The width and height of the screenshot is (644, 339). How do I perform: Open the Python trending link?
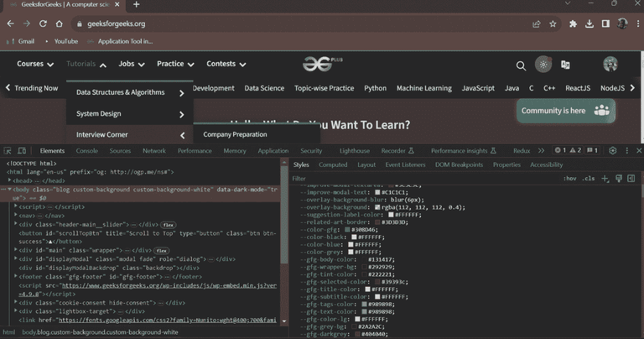click(x=375, y=88)
